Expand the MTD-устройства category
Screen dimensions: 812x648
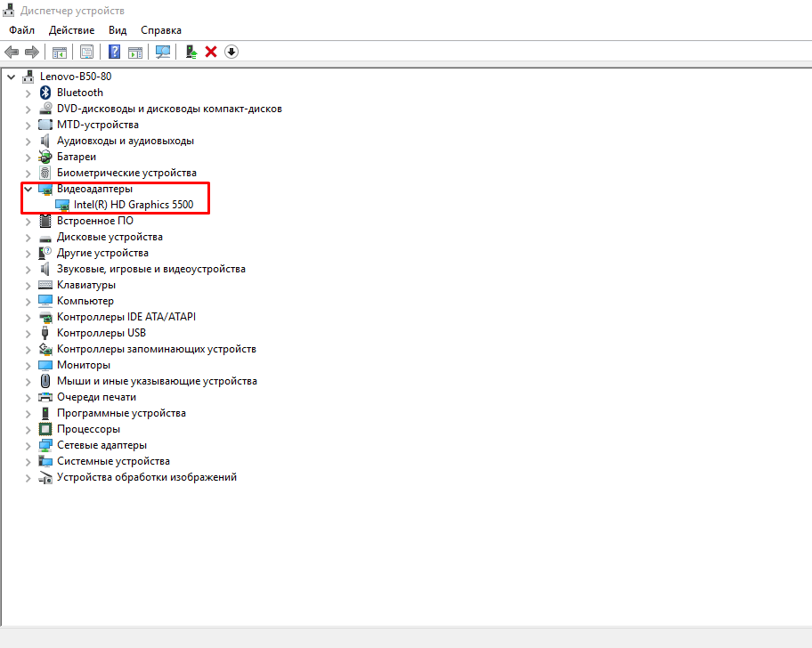coord(28,126)
